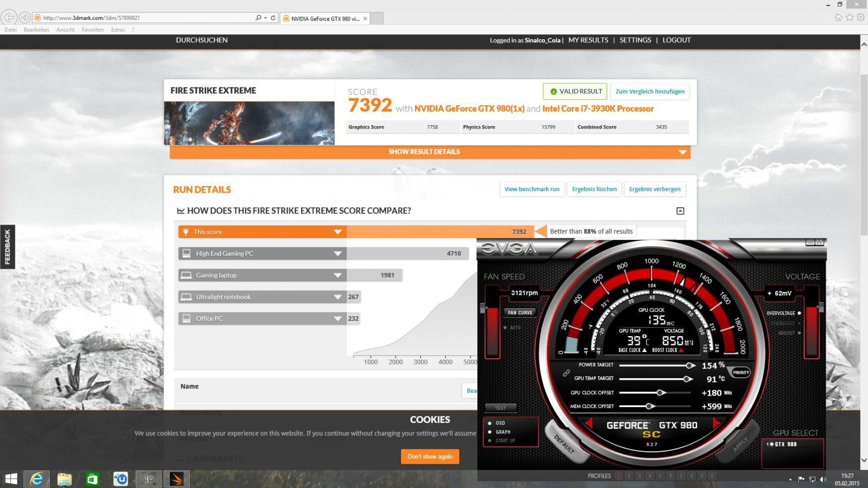
Task: Expand the Ultralight notebook dropdown
Action: [x=338, y=297]
